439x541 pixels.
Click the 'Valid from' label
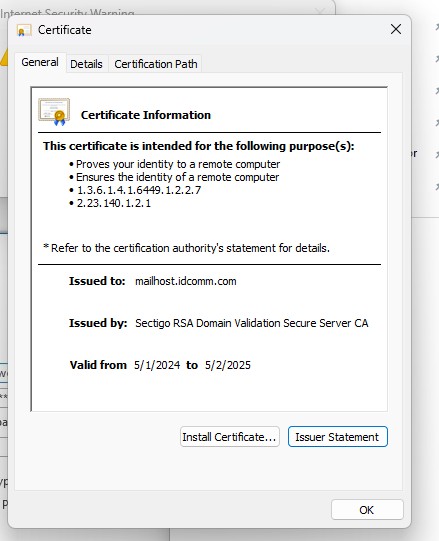point(98,365)
